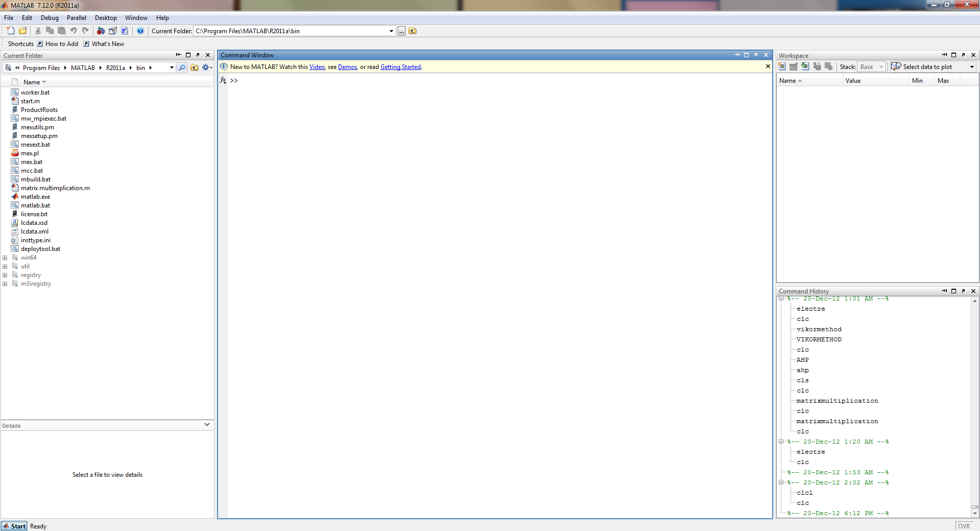
Task: Maximize the Workspace panel
Action: tap(953, 55)
